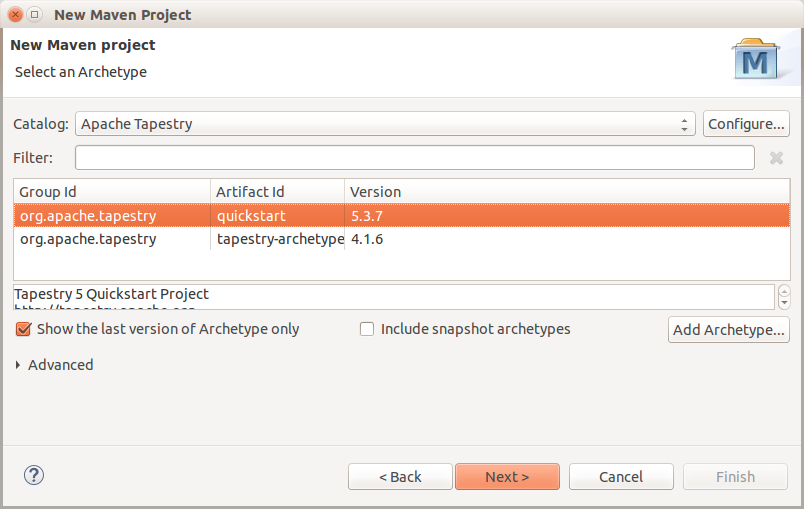Viewport: 804px width, 509px height.
Task: Open the Configure catalogs dialog
Action: [746, 124]
